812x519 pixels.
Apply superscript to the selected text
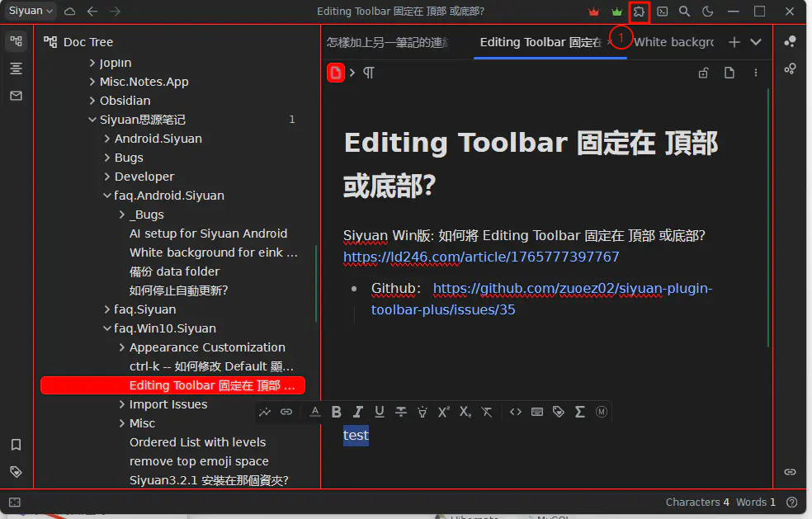coord(443,412)
